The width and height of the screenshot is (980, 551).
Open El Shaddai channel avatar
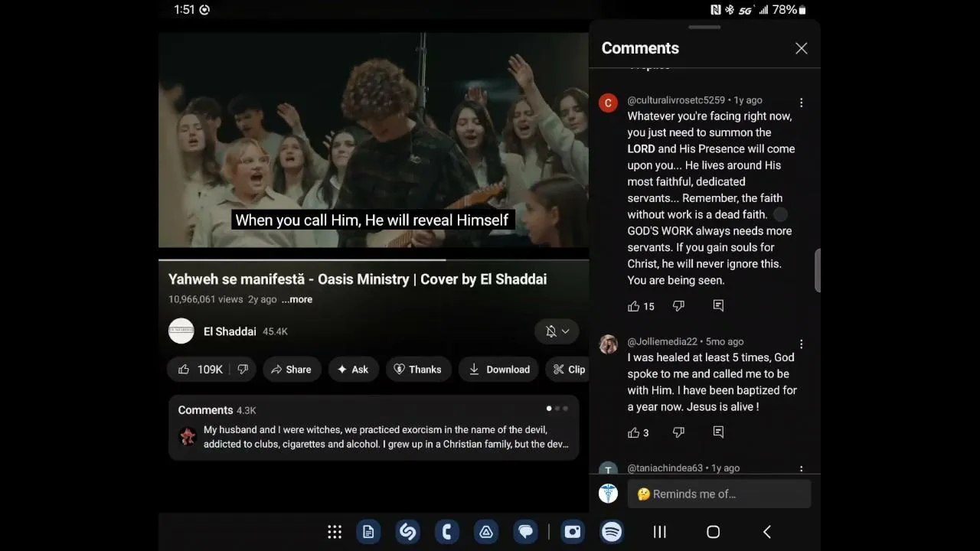(x=181, y=331)
